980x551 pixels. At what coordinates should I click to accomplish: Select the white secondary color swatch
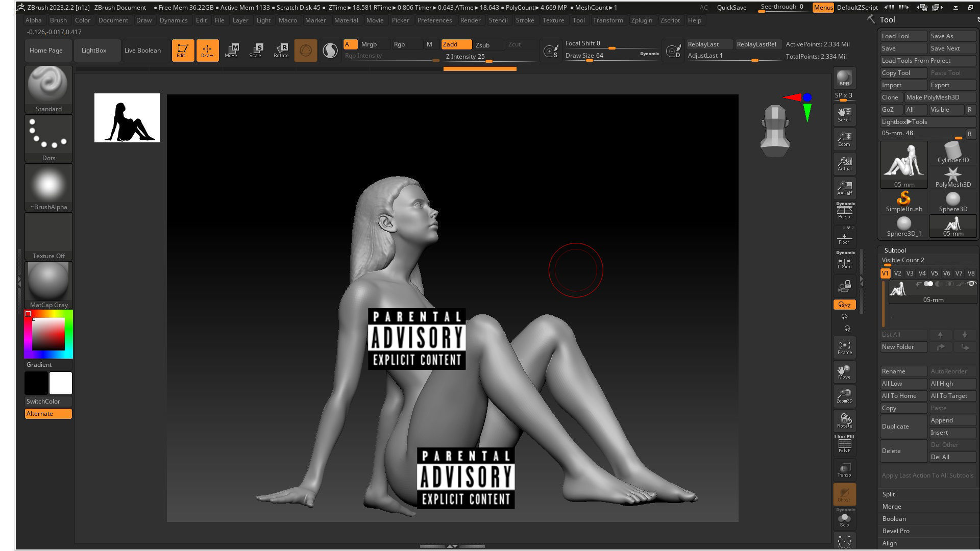[61, 383]
